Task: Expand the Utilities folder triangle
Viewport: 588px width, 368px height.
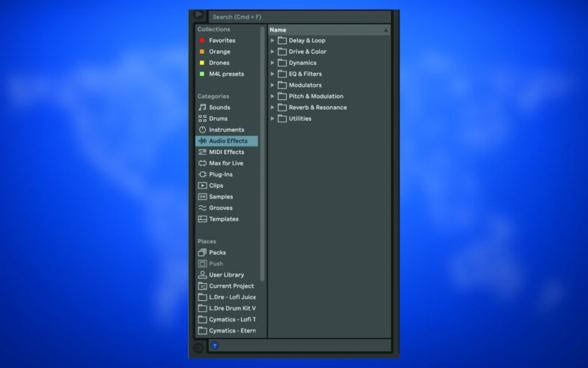Action: tap(273, 118)
